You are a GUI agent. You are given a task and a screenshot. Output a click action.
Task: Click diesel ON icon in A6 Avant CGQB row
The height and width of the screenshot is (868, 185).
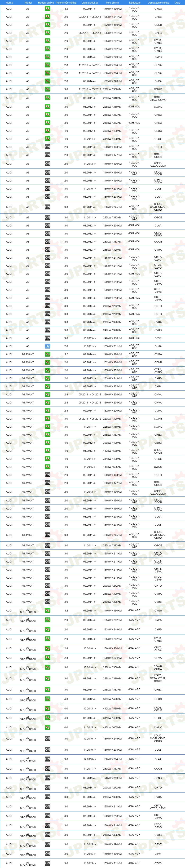pos(48,545)
